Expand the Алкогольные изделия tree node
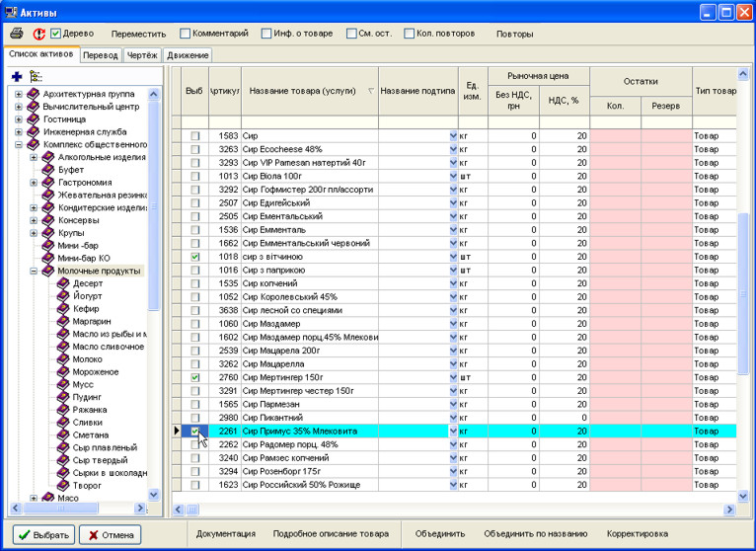 click(34, 157)
